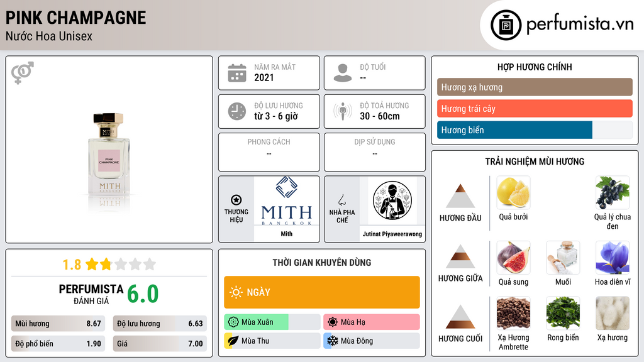Click the leaf icon for Mùa Thu
Screen dimensions: 644x362
pyautogui.click(x=233, y=341)
